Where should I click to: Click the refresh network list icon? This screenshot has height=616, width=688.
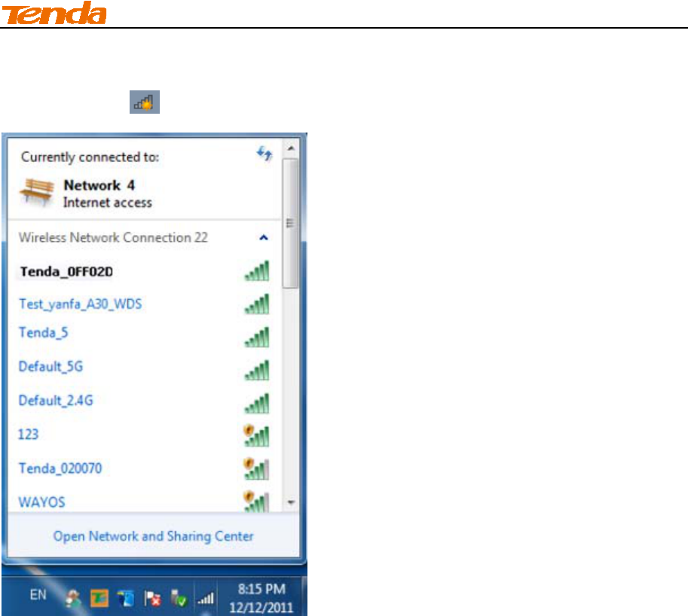coord(264,154)
